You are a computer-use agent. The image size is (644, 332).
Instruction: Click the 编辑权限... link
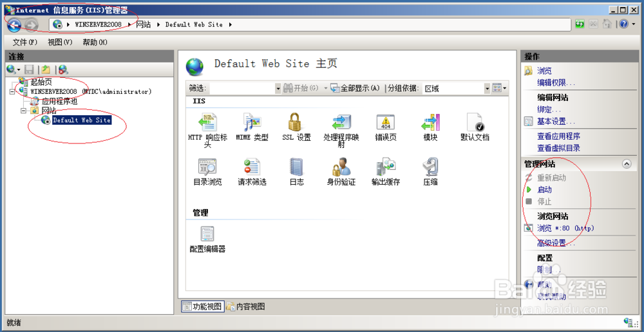(x=556, y=82)
